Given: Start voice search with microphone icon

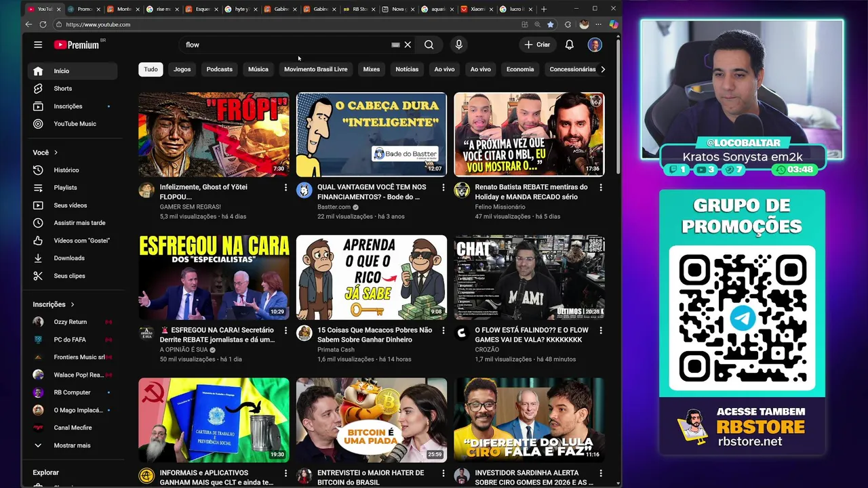Looking at the screenshot, I should [x=458, y=45].
